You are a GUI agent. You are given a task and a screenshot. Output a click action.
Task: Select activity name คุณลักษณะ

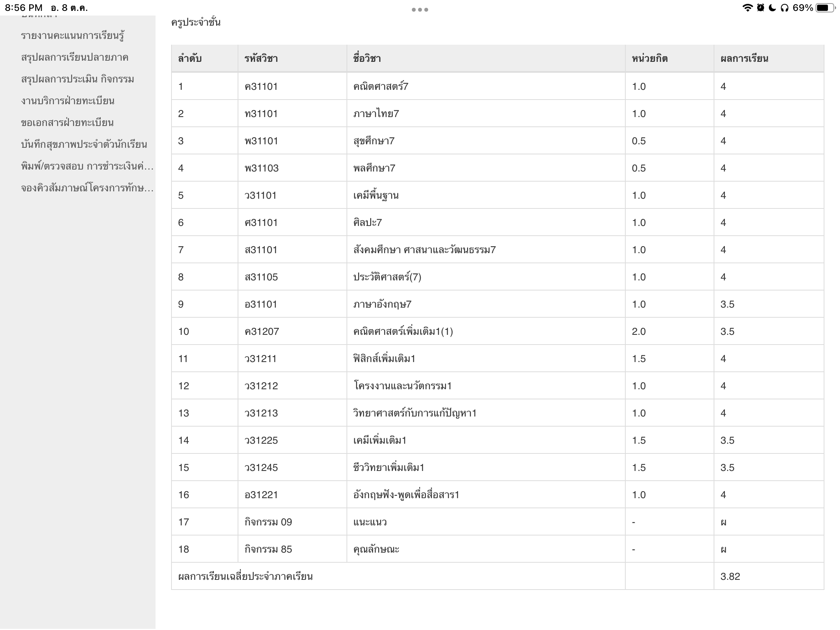point(376,549)
